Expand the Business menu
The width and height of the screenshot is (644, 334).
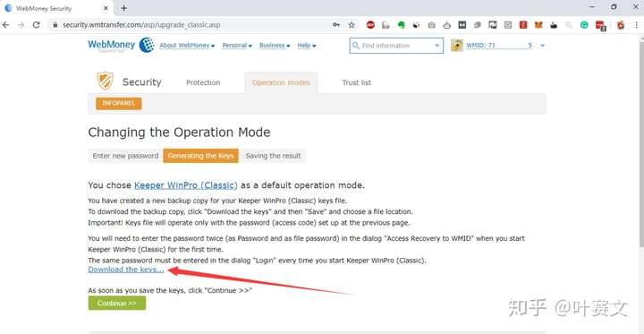(x=275, y=46)
